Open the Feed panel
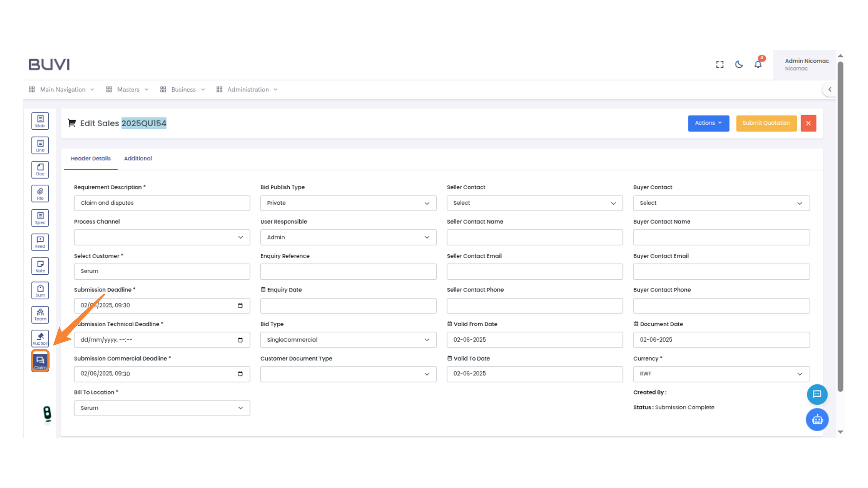This screenshot has height=488, width=868. [40, 242]
